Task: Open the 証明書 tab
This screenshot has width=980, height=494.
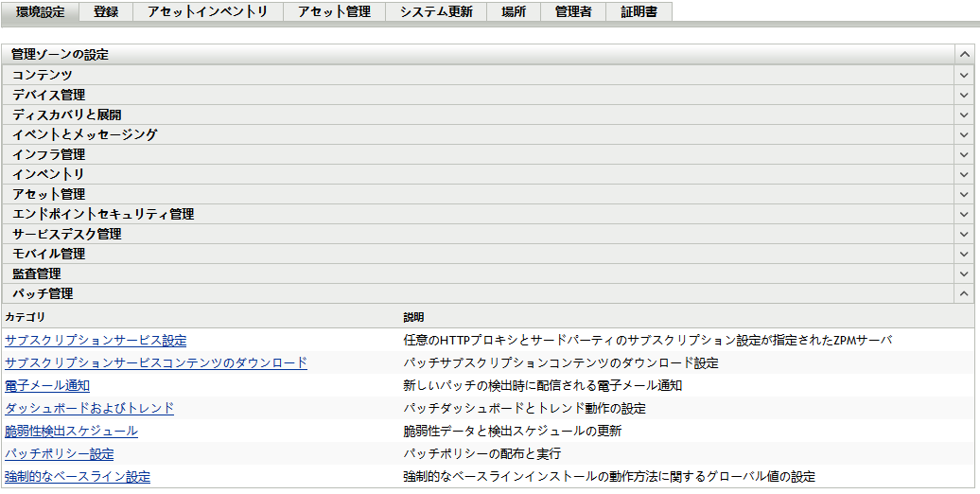Action: tap(639, 12)
